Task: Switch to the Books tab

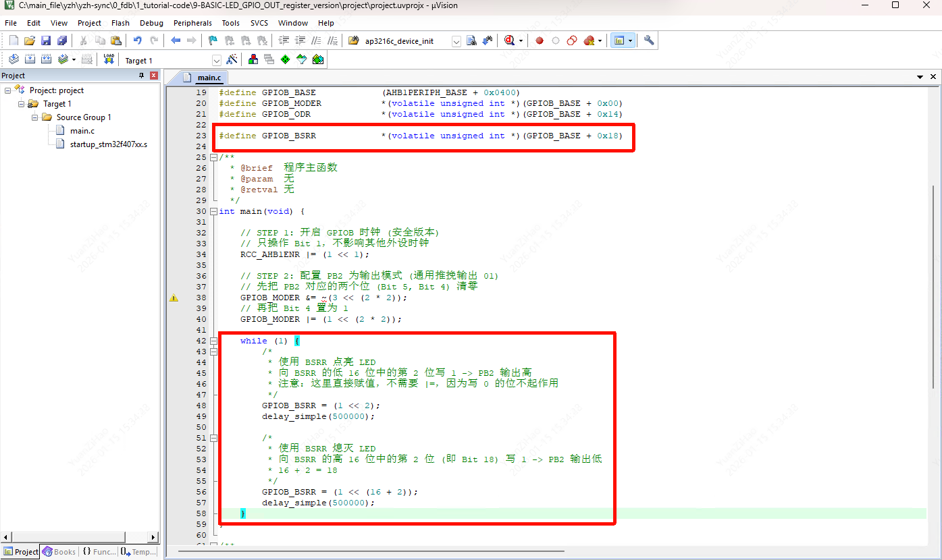Action: click(59, 551)
